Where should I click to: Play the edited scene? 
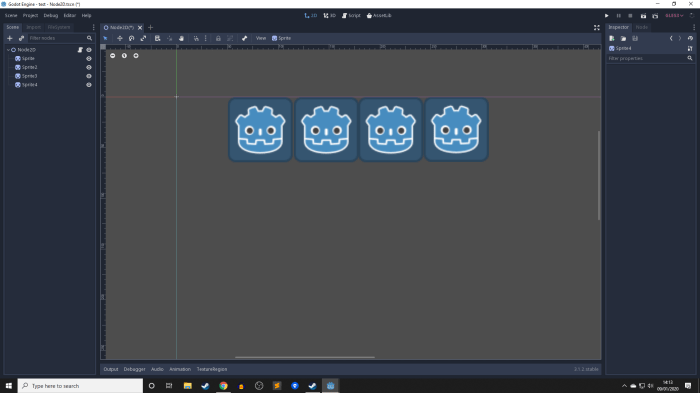pyautogui.click(x=643, y=16)
